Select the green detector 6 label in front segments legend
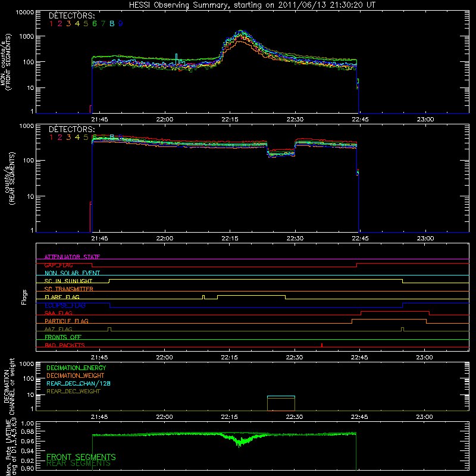The width and height of the screenshot is (476, 476). [95, 24]
